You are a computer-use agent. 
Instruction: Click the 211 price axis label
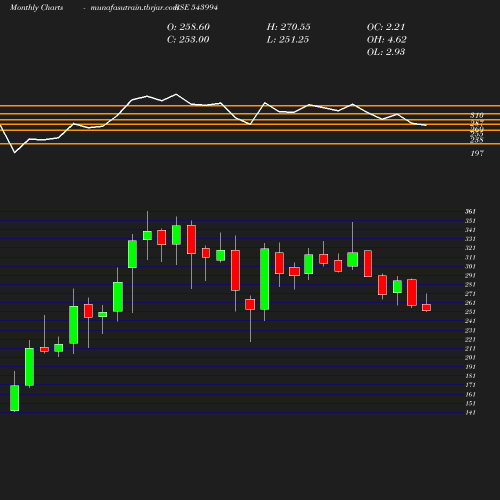coord(470,348)
